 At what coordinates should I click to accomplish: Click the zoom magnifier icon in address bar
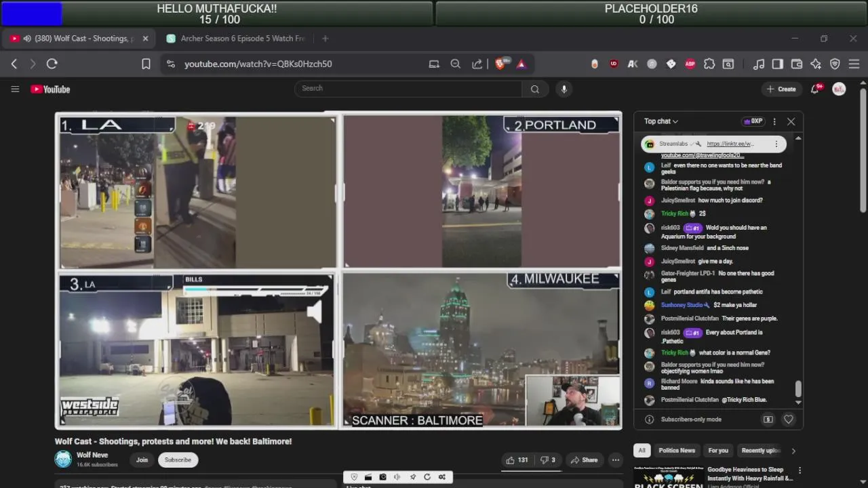456,64
